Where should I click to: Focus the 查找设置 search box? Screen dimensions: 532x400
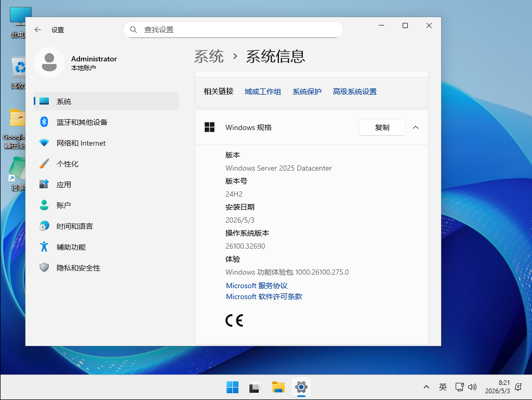(x=233, y=30)
